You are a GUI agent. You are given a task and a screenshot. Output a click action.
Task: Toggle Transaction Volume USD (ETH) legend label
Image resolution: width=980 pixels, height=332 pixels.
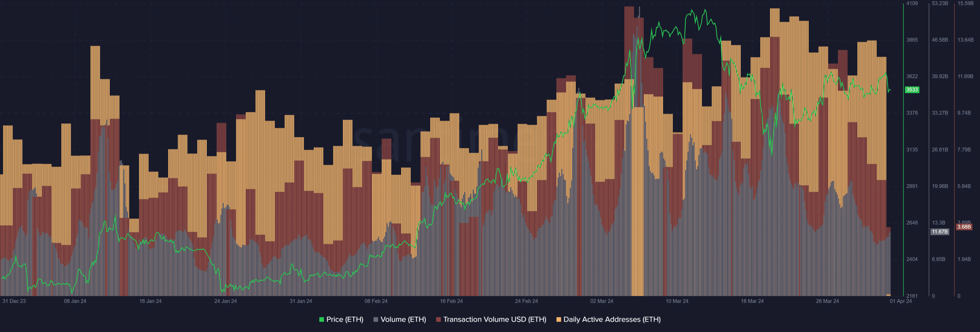[495, 319]
